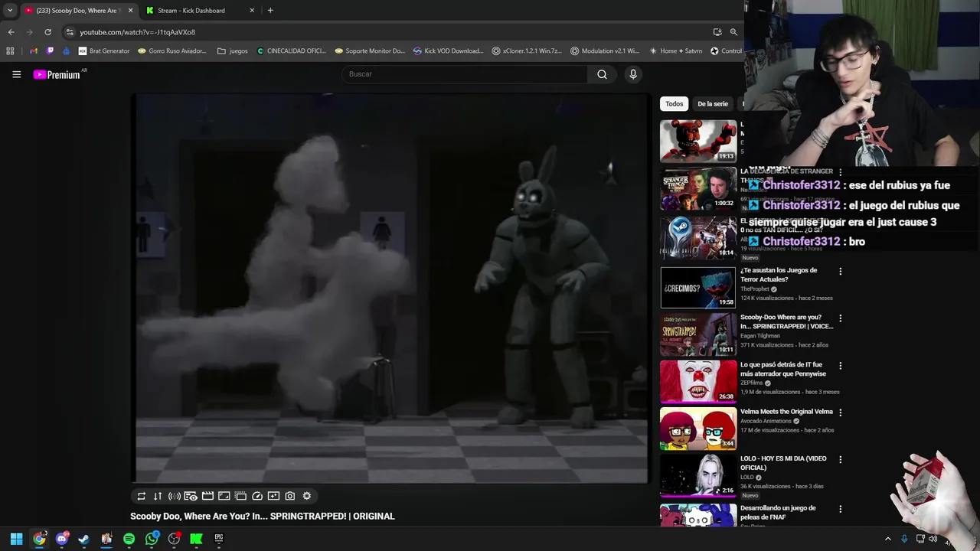980x551 pixels.
Task: Open Soporte Monitor Do... bookmark
Action: tap(370, 51)
